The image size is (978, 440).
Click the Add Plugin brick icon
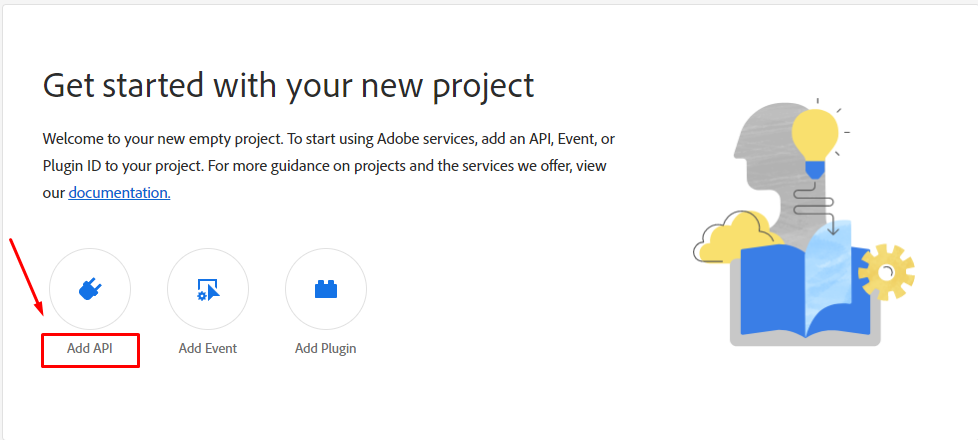(x=326, y=289)
